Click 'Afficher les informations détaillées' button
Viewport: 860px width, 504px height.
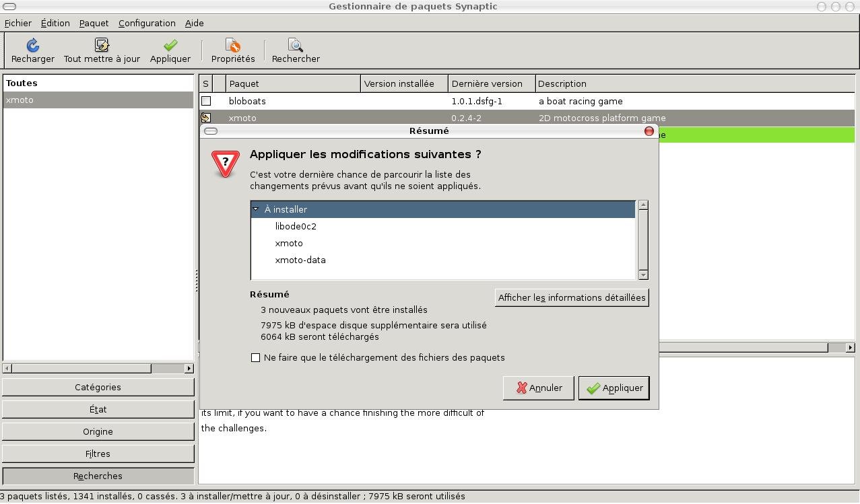(x=572, y=297)
